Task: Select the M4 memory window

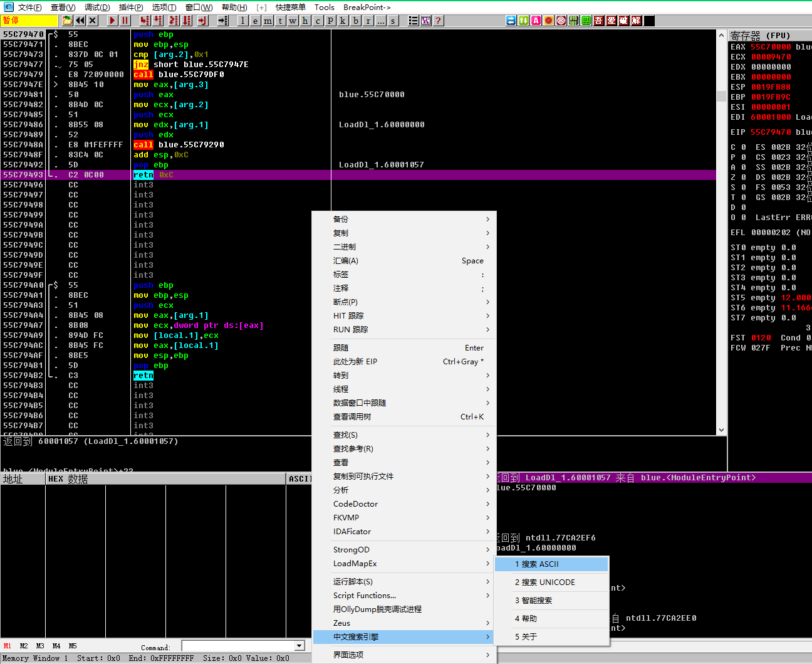Action: coord(56,646)
